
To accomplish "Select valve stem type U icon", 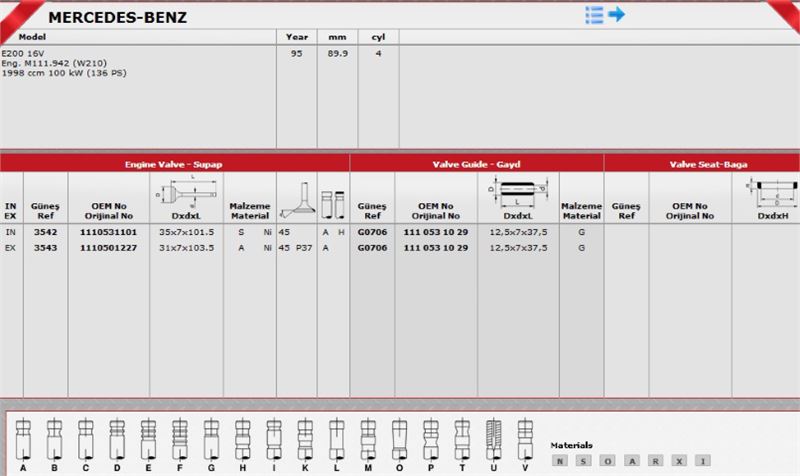I will (x=493, y=439).
